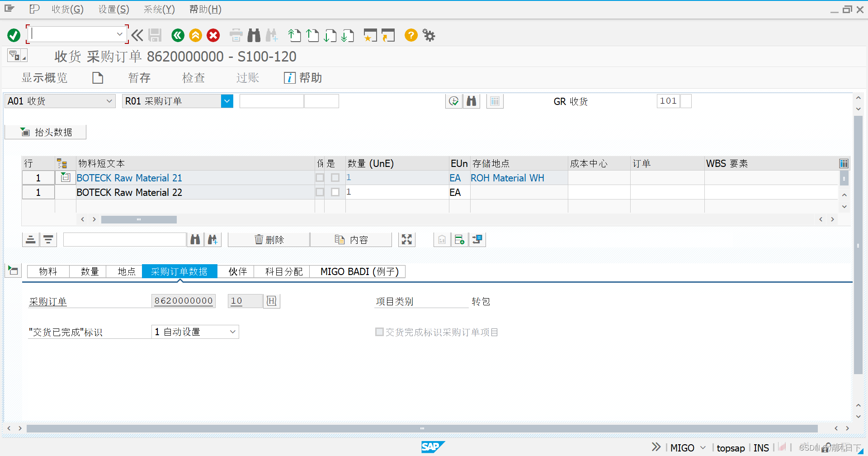
Task: Toggle the item detail collapse icon beside tabs
Action: [13, 271]
